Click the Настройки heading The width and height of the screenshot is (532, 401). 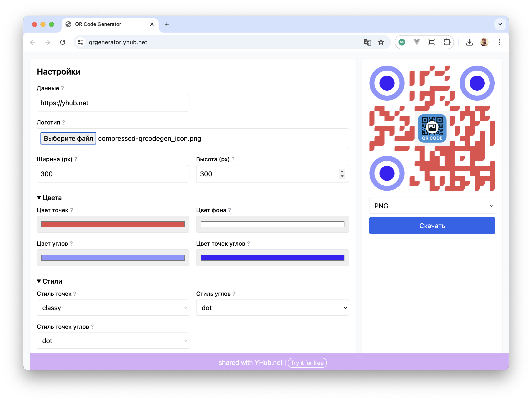coord(59,72)
